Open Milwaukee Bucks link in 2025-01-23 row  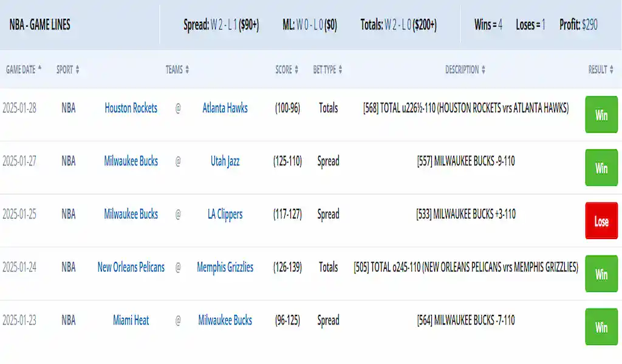coord(225,320)
